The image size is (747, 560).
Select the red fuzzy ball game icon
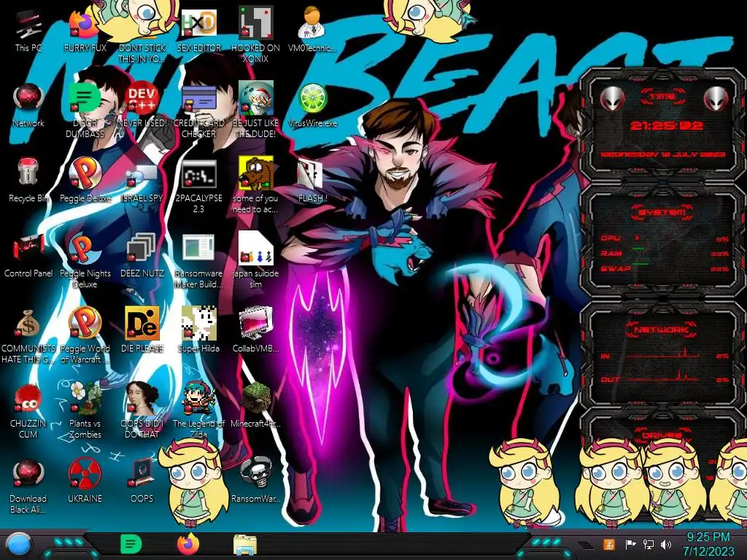(28, 411)
